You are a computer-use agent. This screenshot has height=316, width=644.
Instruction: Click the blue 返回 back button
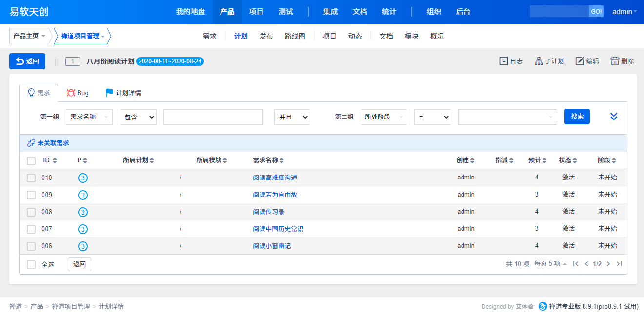(x=27, y=61)
